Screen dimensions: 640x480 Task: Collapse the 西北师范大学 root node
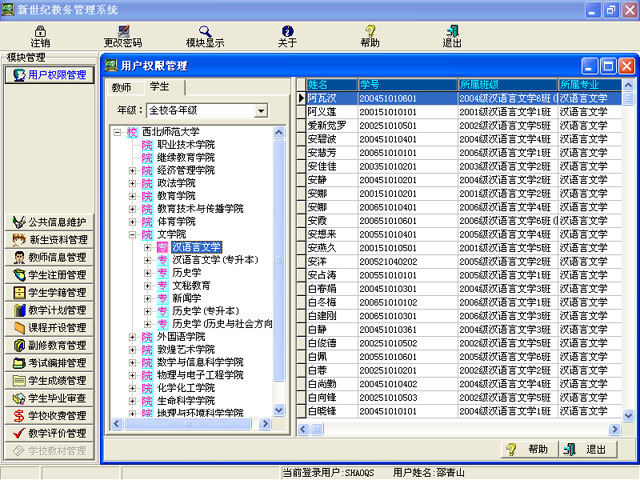click(118, 132)
